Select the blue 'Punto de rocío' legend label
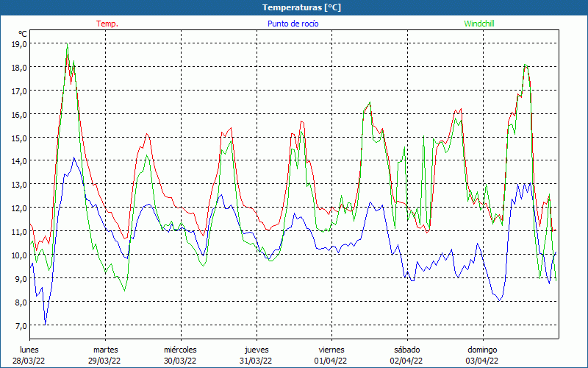The image size is (588, 368). pos(293,24)
